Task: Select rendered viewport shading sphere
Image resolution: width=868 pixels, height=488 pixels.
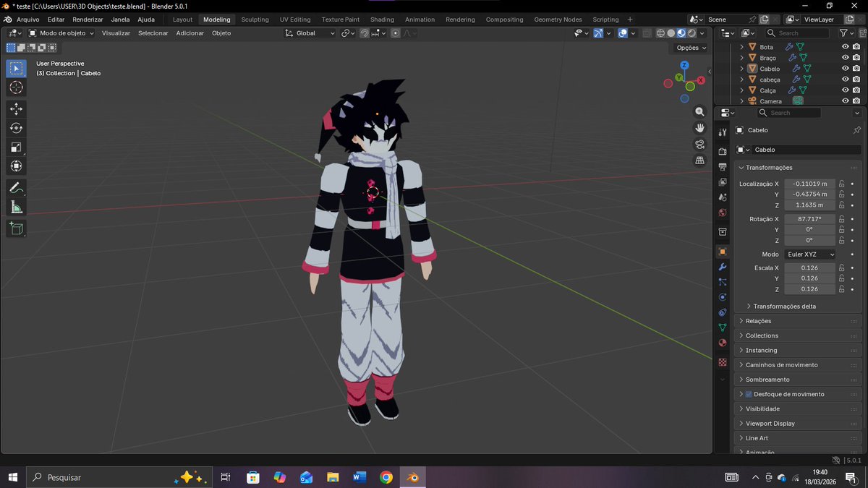Action: (x=692, y=33)
